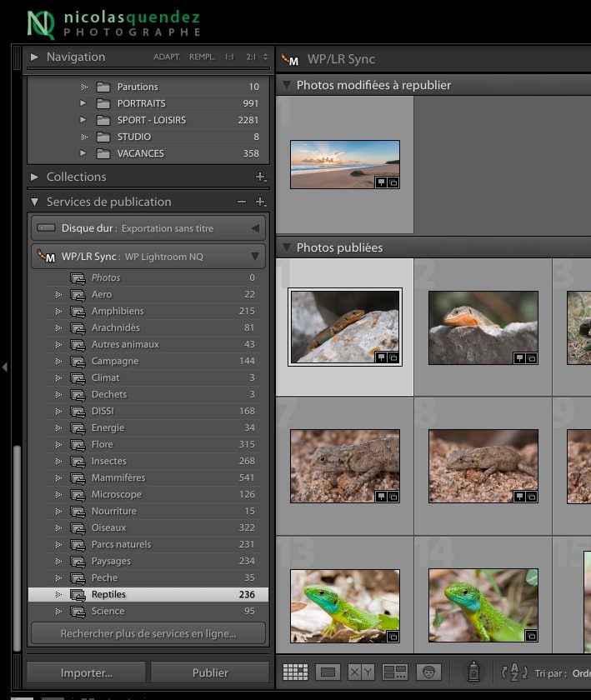Select the beach sunset photo thumbnail
The width and height of the screenshot is (591, 700).
point(344,164)
